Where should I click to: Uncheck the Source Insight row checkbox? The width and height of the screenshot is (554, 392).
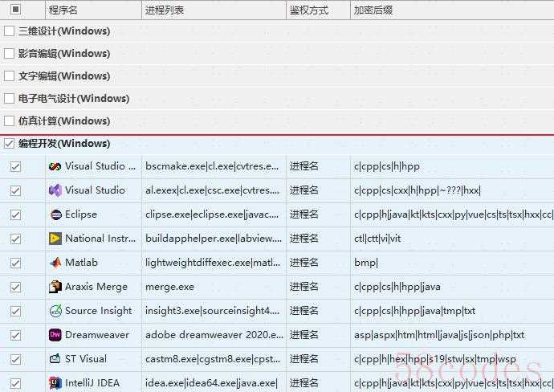(x=15, y=311)
